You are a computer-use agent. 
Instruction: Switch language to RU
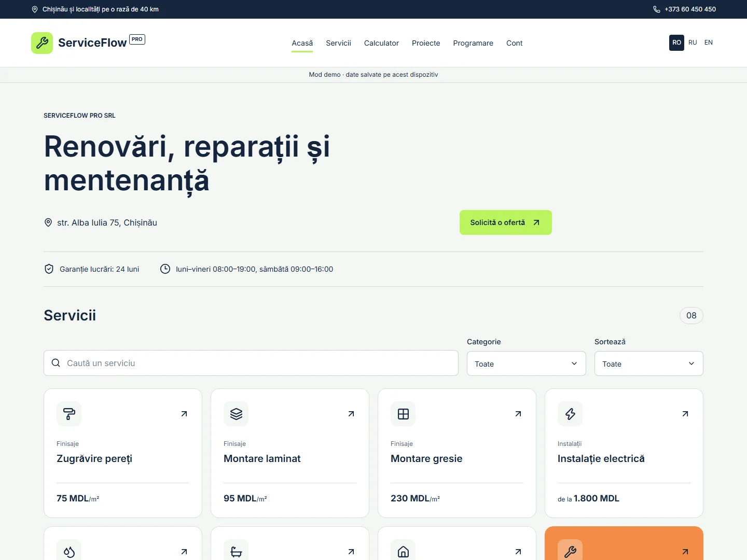(x=693, y=43)
